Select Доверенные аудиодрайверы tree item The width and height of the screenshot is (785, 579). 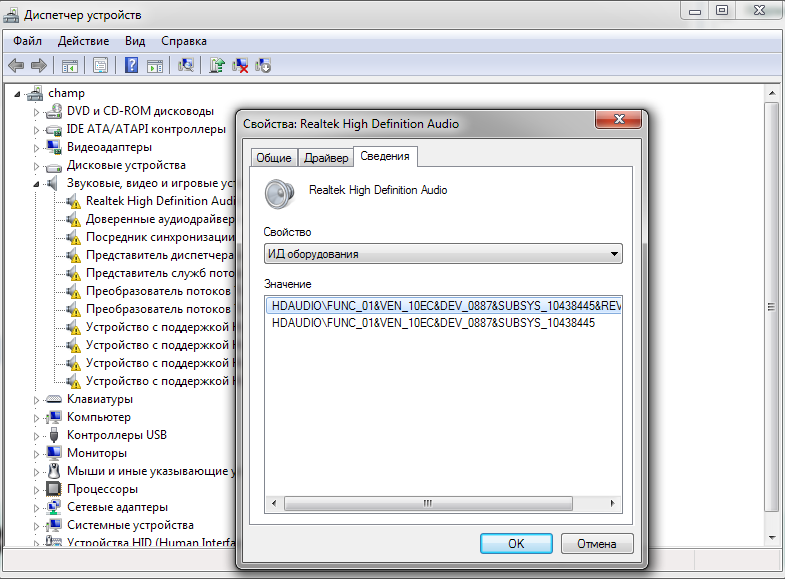pos(160,219)
